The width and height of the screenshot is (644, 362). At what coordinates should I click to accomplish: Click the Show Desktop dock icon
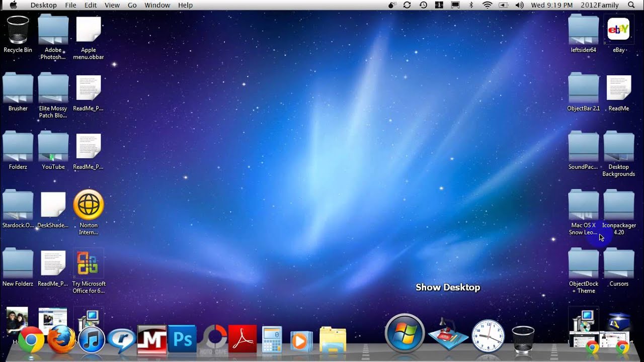[447, 335]
